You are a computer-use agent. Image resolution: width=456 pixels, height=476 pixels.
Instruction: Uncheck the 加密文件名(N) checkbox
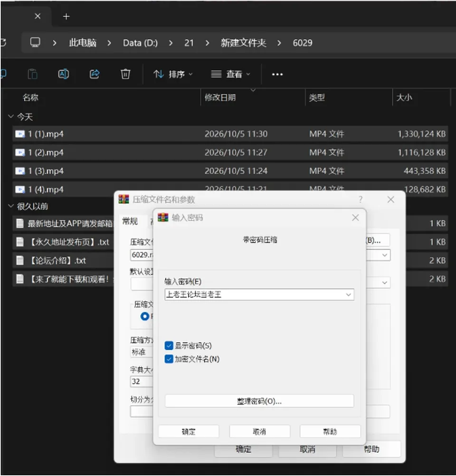(169, 359)
